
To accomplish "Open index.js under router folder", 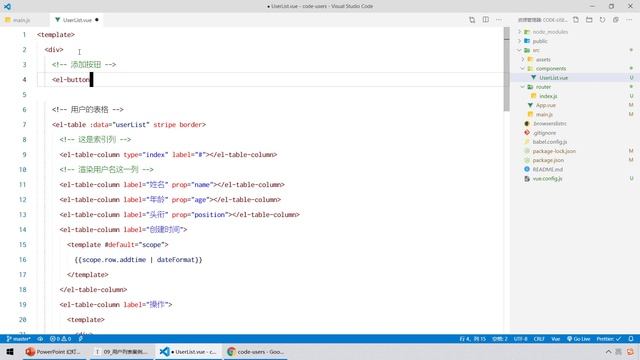I will [x=548, y=96].
